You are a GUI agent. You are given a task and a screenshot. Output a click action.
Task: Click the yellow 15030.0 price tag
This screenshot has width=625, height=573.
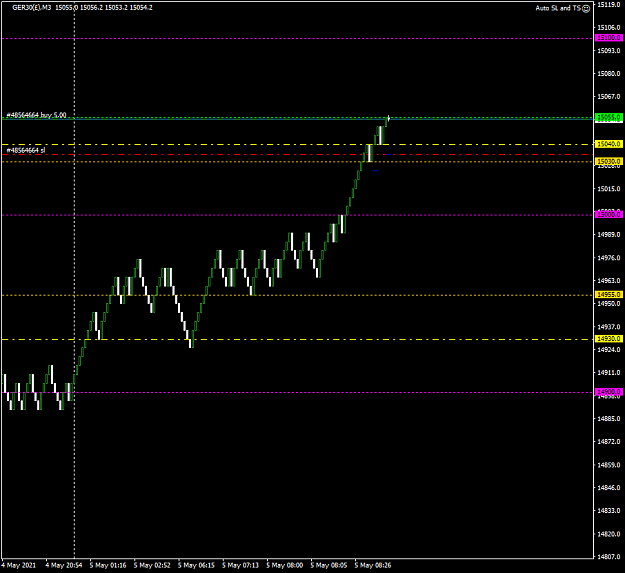point(609,161)
